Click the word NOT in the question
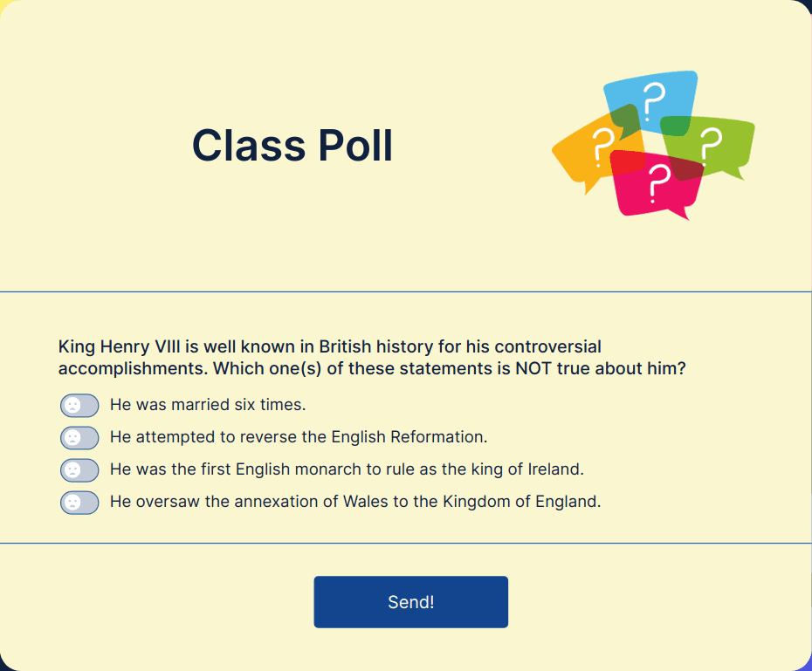Screen dimensions: 812x671 (x=533, y=368)
